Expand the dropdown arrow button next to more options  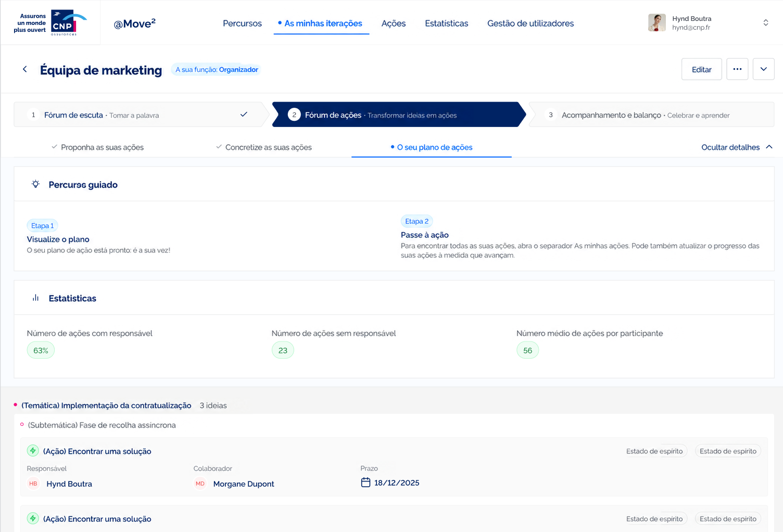pos(763,69)
